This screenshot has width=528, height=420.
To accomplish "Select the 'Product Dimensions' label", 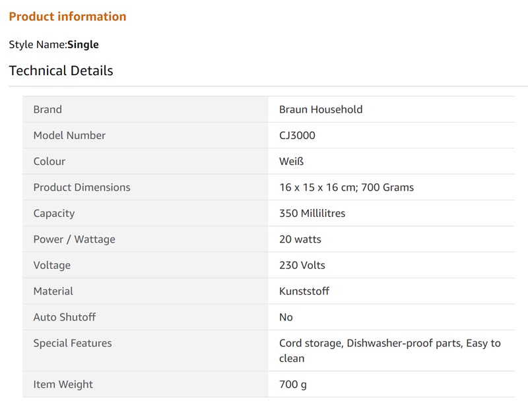I will 82,187.
